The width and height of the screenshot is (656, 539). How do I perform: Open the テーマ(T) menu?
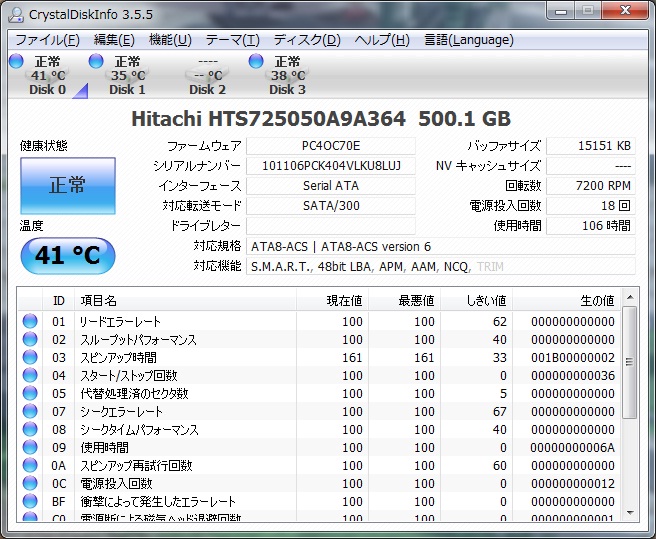[232, 40]
